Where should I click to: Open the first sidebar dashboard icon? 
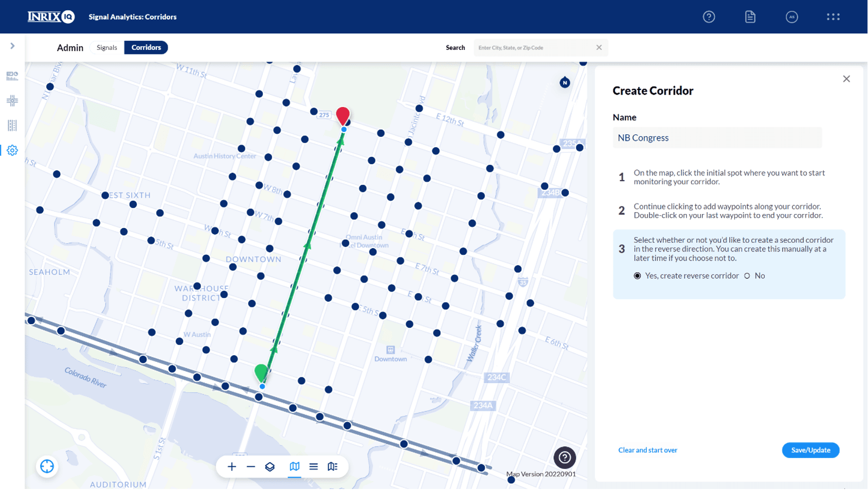pos(12,76)
